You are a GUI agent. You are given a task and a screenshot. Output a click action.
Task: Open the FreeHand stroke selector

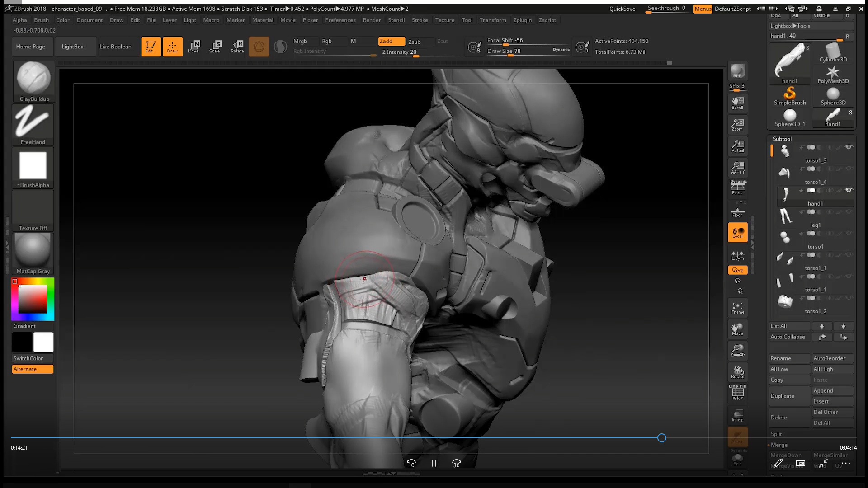point(33,122)
